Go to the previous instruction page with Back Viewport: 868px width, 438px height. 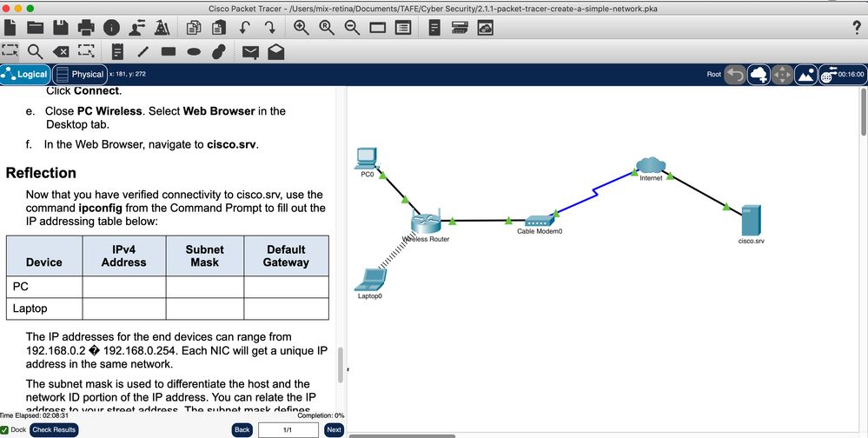coord(242,429)
